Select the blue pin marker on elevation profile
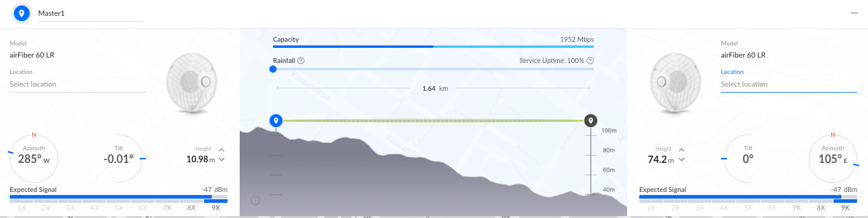Screen dimensions: 868x218 276,121
